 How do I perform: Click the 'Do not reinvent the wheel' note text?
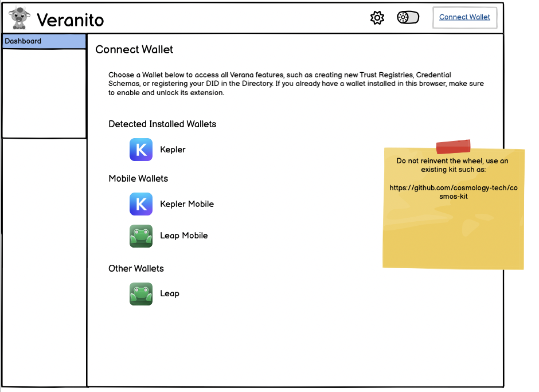point(452,165)
